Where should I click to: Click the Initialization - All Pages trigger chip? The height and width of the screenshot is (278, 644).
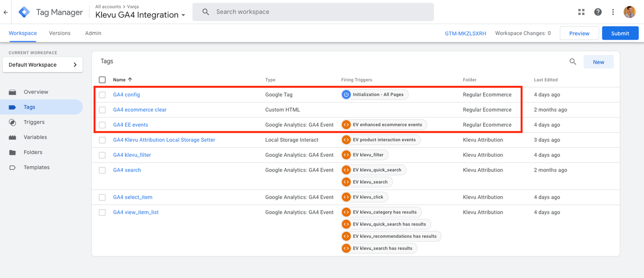[x=374, y=95]
